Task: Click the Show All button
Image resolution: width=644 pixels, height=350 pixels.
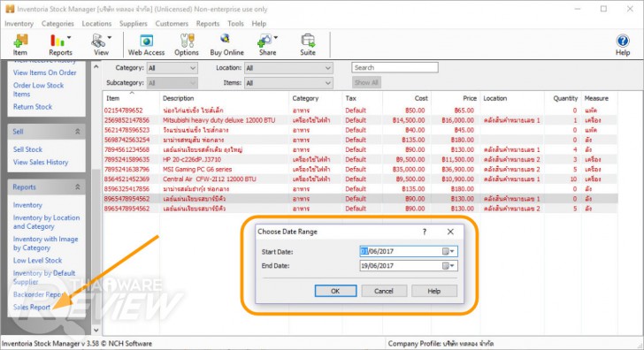Action: (366, 83)
